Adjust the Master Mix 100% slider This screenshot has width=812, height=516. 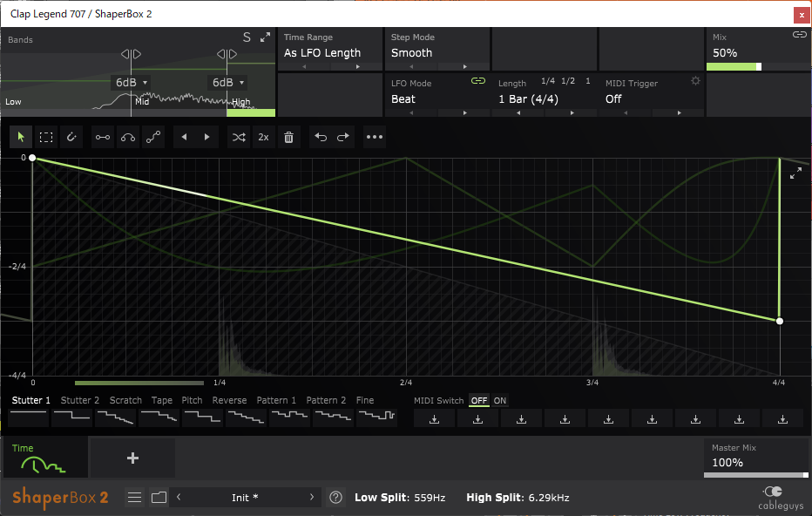756,474
